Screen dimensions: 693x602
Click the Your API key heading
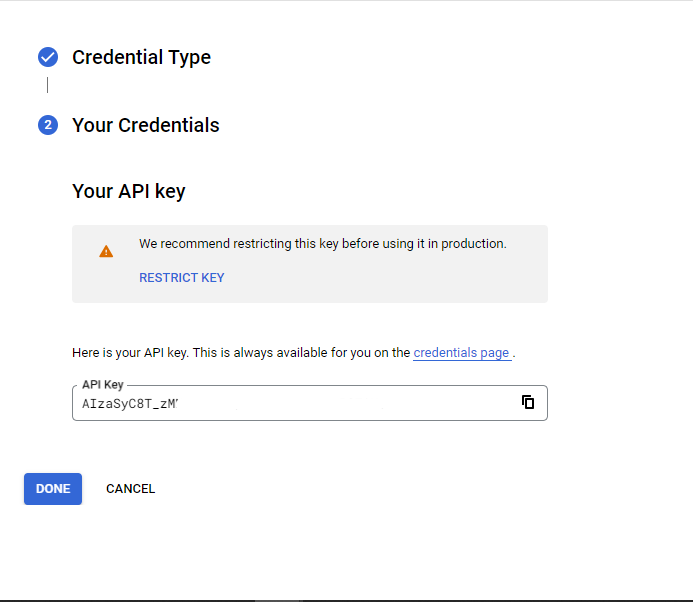(x=129, y=191)
